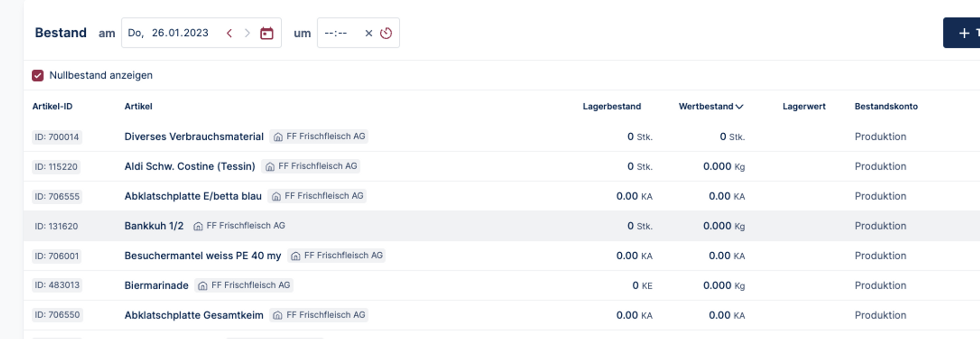Screen dimensions: 980x339
Task: Sort table by Lagerbestand column header
Action: (x=611, y=107)
